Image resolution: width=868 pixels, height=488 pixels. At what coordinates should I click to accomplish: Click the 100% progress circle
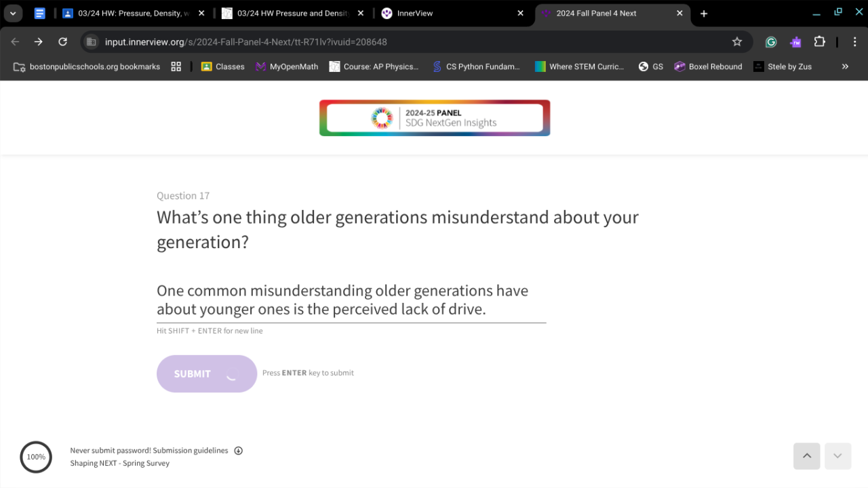click(x=36, y=457)
